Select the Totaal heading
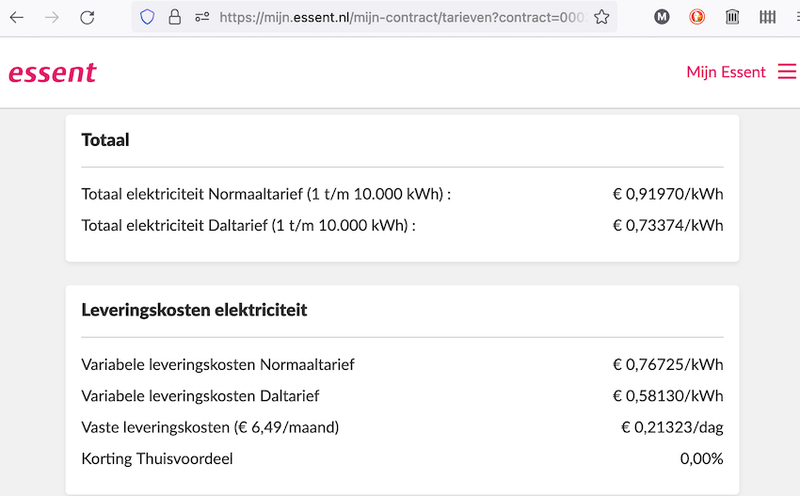Screen dimensions: 800x496 point(105,140)
